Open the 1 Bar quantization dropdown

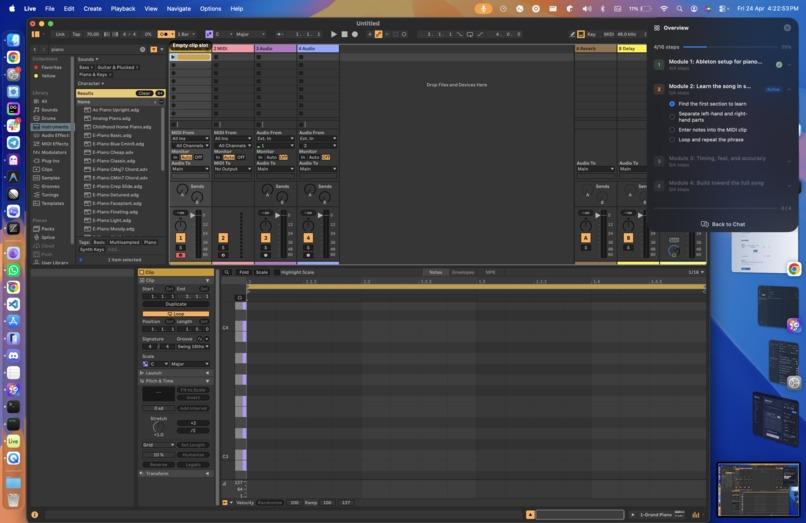[186, 34]
